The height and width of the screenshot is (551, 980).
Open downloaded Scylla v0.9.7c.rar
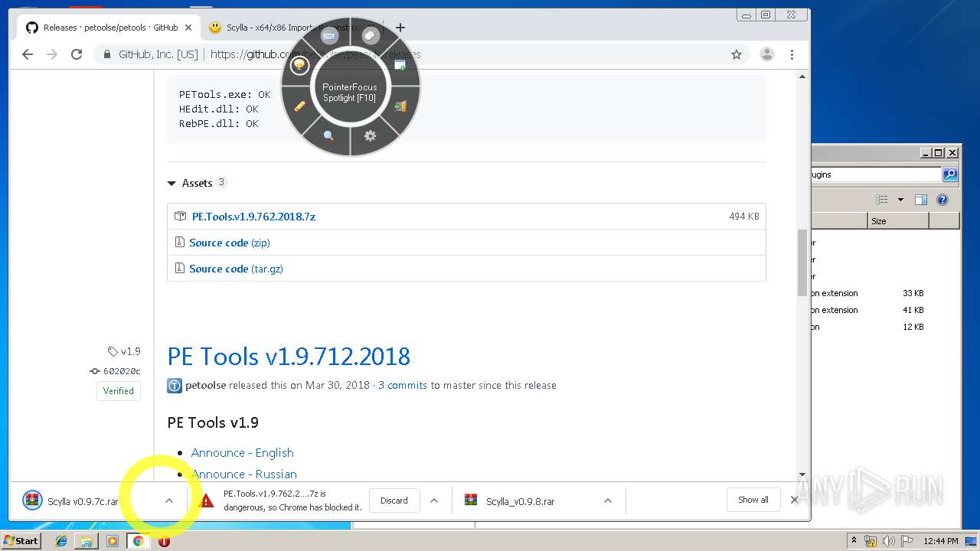pos(84,501)
